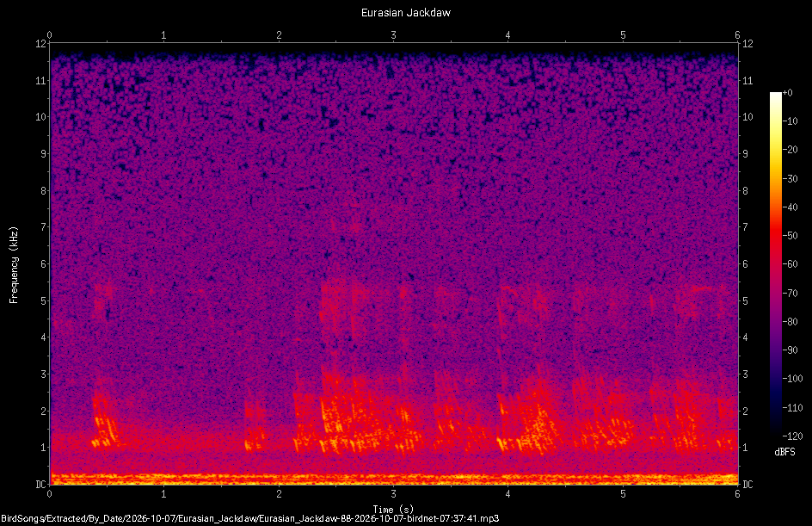Click the "1" tick on the top time axis
Screen dimensions: 812x526
[x=163, y=35]
